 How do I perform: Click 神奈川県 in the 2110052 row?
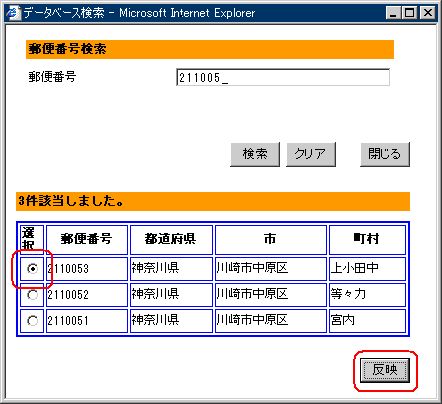coord(171,295)
